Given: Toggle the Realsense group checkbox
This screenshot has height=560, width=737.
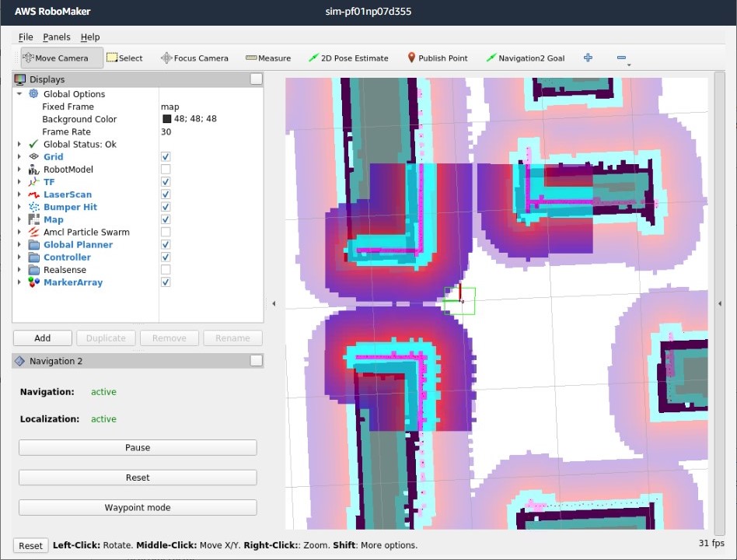Looking at the screenshot, I should click(166, 270).
